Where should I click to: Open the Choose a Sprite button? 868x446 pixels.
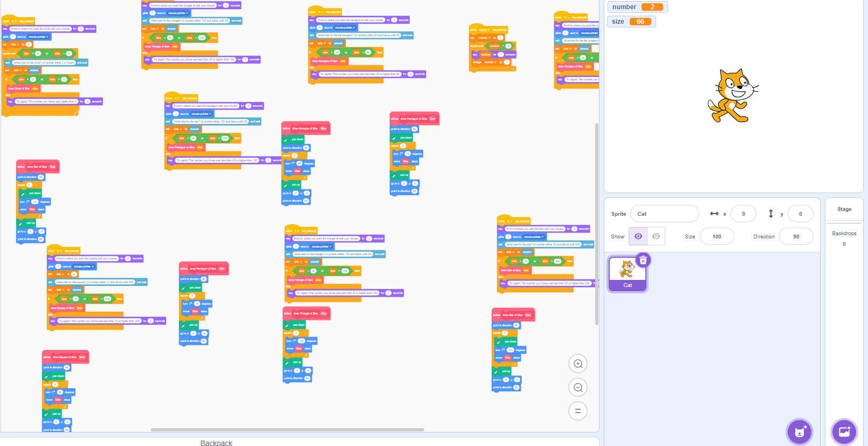click(800, 431)
